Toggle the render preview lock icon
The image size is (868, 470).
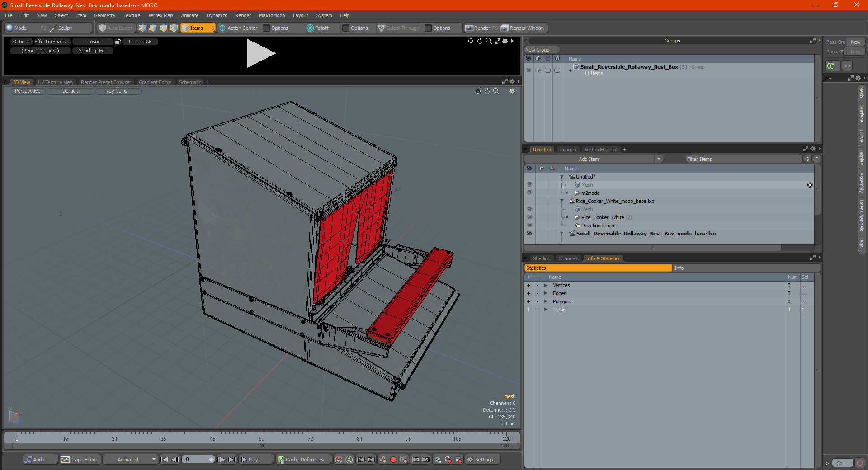click(x=118, y=42)
